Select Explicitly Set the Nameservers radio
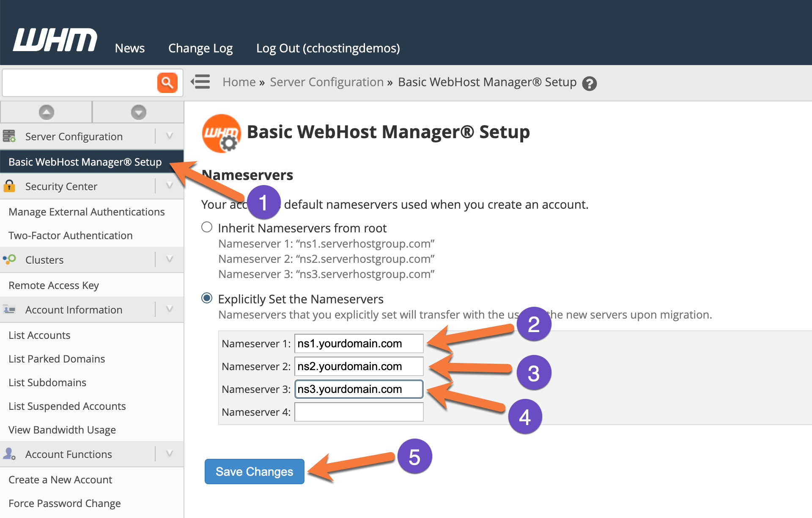This screenshot has width=812, height=518. pyautogui.click(x=207, y=298)
